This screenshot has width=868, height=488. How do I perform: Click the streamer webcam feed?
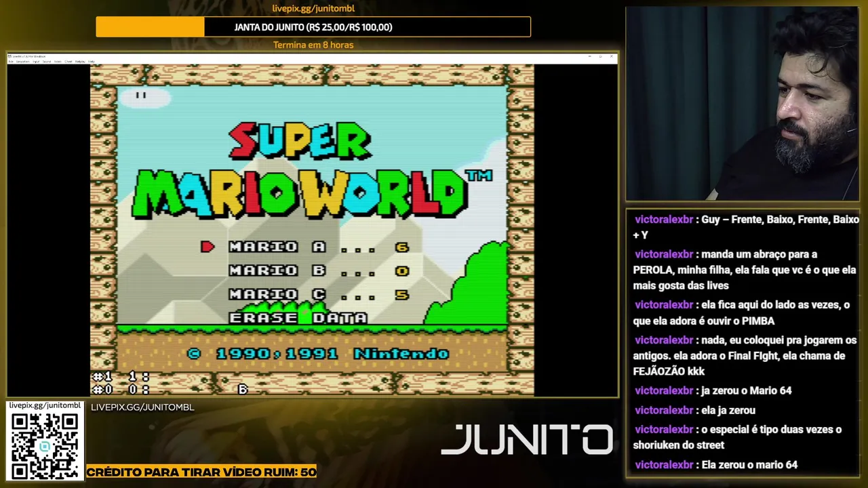[x=743, y=104]
